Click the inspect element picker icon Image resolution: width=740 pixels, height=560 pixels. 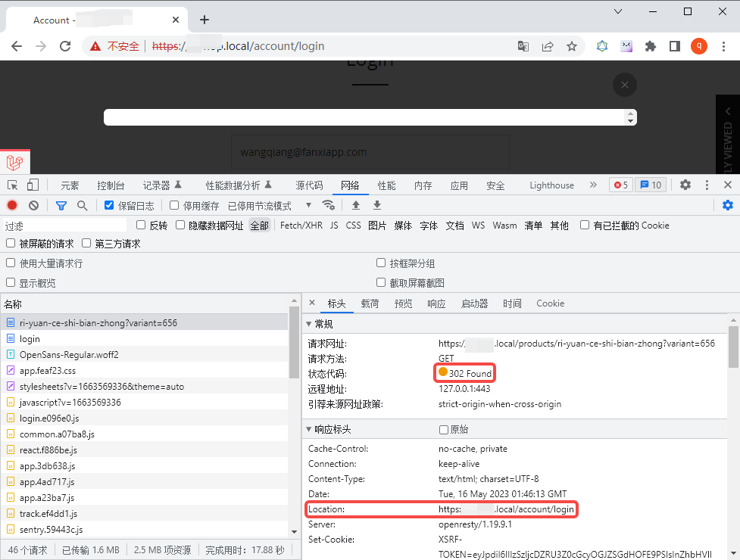point(13,185)
